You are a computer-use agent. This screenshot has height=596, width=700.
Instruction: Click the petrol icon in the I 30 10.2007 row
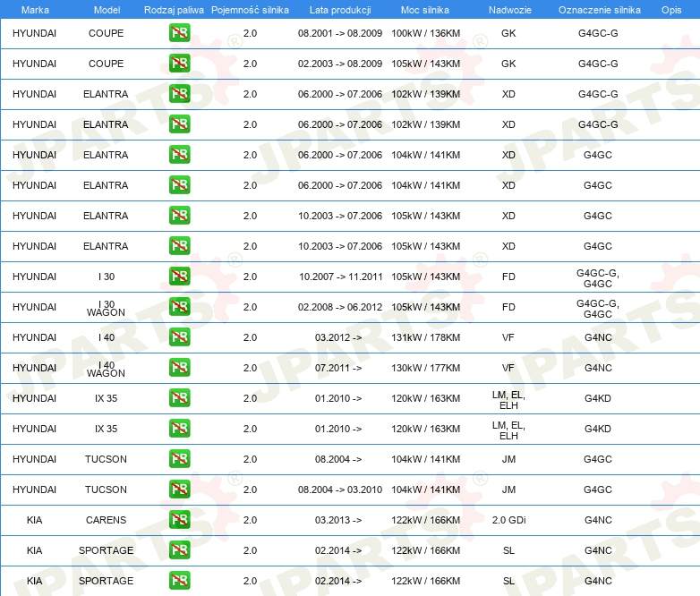pos(179,277)
